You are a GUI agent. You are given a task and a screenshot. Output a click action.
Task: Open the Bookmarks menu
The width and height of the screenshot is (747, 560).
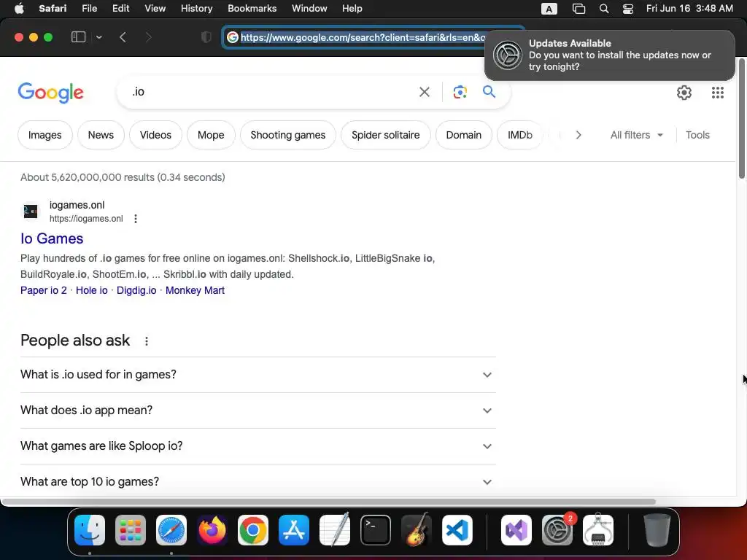point(252,9)
